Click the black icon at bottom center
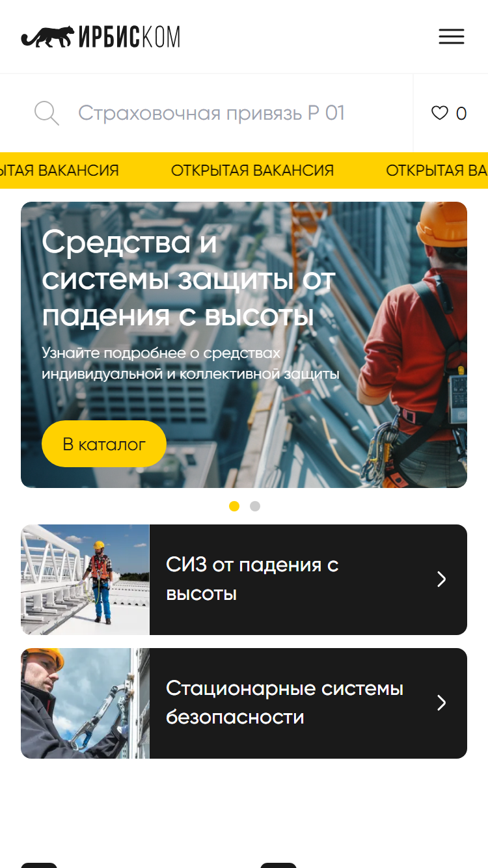This screenshot has height=868, width=488. 278,865
